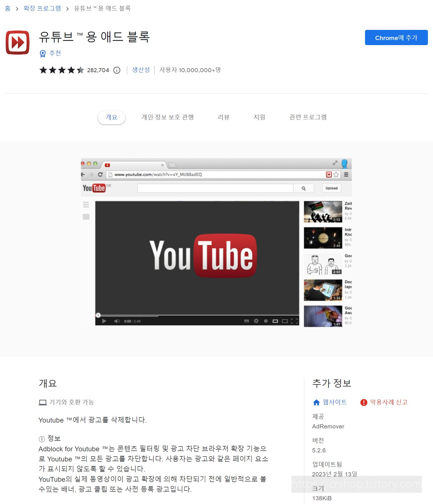Screen dimensions: 433x504
Task: Click the laptop compatibility icon
Action: coord(43,403)
